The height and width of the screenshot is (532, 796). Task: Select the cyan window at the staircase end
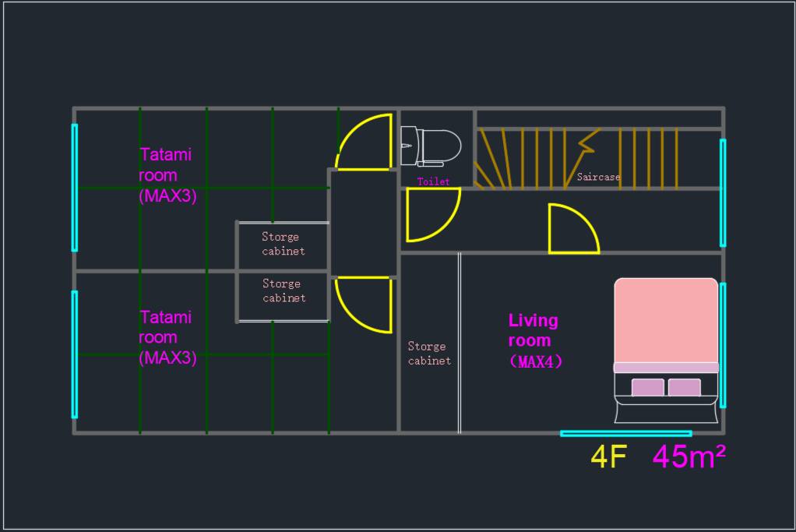pyautogui.click(x=722, y=193)
